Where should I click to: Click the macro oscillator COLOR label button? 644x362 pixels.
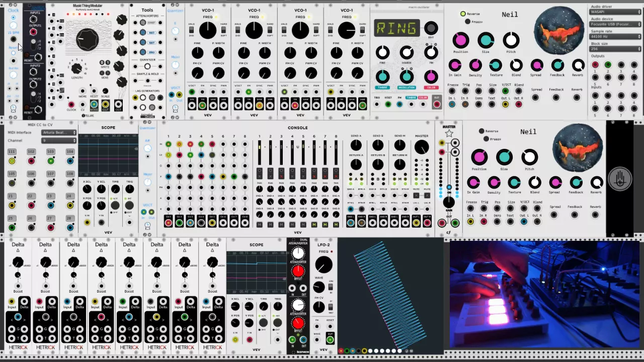431,87
